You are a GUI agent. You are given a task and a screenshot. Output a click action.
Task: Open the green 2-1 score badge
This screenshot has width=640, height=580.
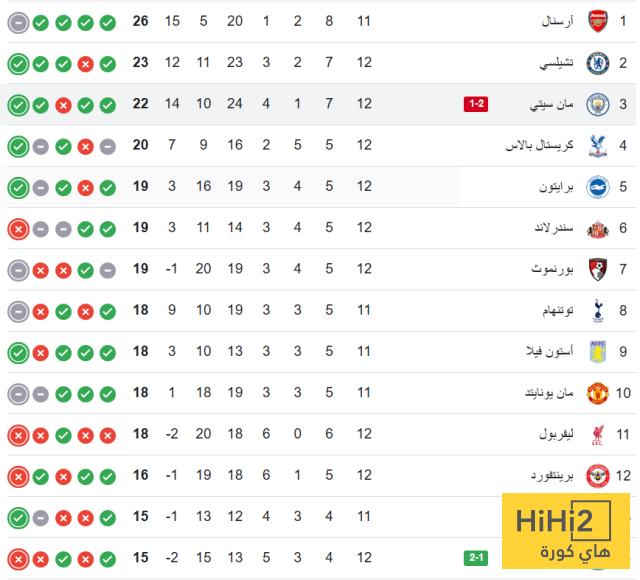(477, 557)
